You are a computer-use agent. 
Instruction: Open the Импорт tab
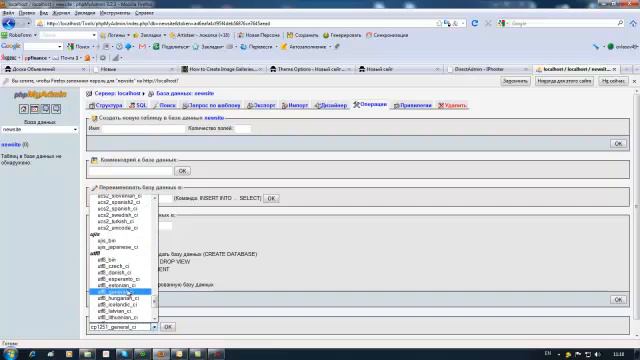pyautogui.click(x=295, y=106)
